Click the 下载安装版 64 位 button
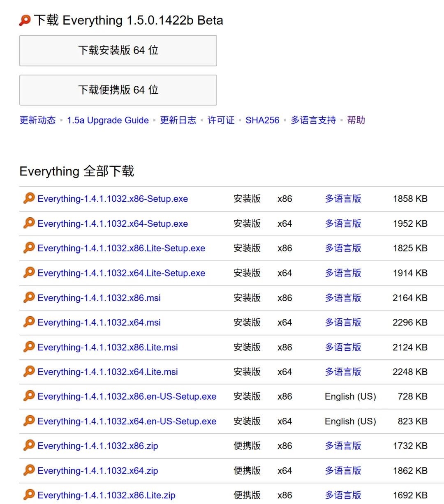The height and width of the screenshot is (504, 444). coord(118,51)
